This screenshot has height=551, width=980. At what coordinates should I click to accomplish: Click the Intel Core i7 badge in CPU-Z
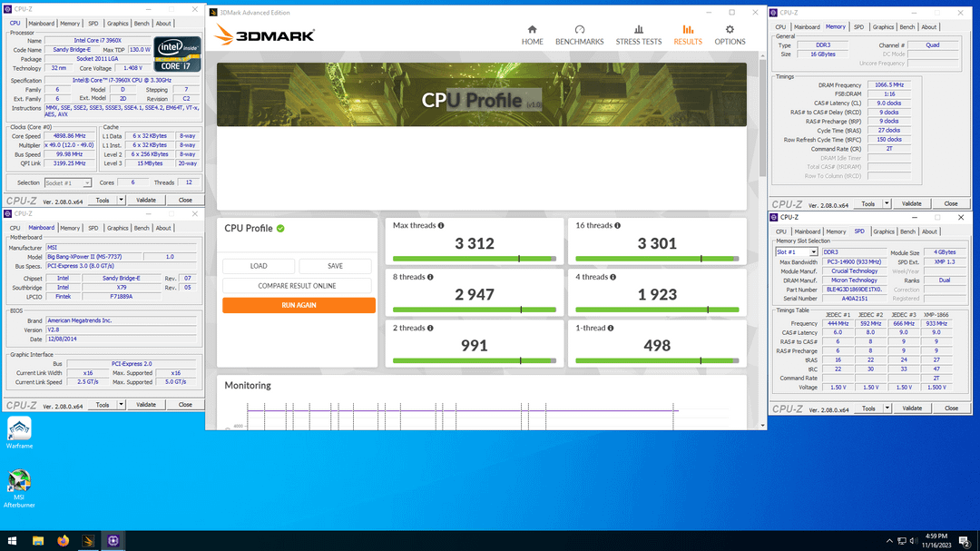coord(178,54)
